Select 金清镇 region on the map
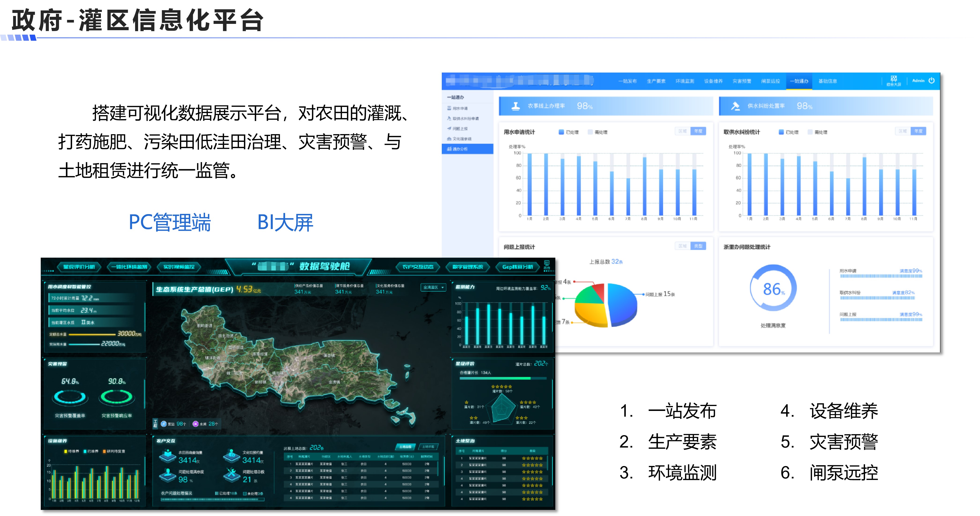The height and width of the screenshot is (516, 980). (x=334, y=382)
